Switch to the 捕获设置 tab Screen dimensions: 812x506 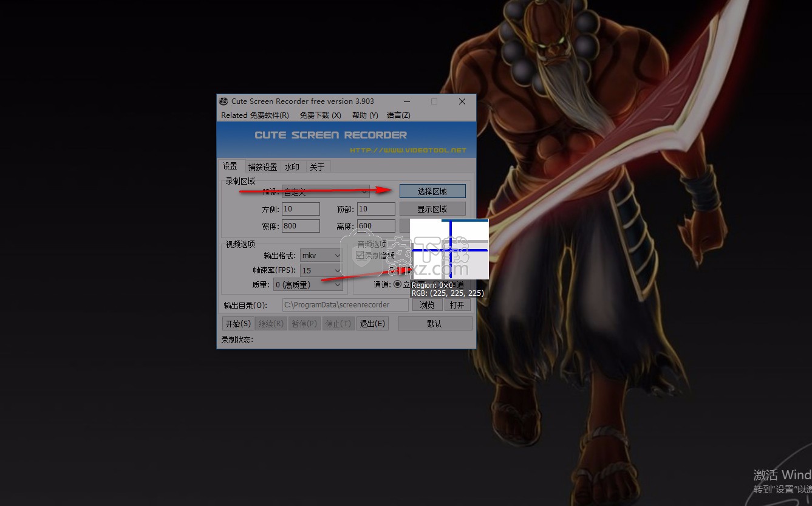click(263, 167)
